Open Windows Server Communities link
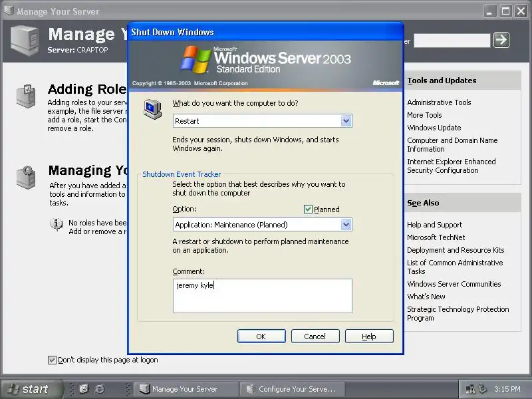Image resolution: width=532 pixels, height=399 pixels. [454, 284]
